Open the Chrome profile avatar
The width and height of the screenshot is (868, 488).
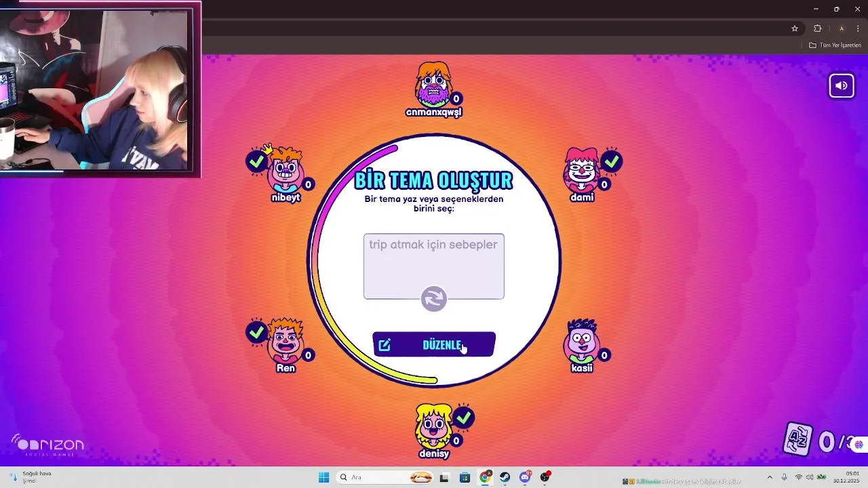pos(842,28)
